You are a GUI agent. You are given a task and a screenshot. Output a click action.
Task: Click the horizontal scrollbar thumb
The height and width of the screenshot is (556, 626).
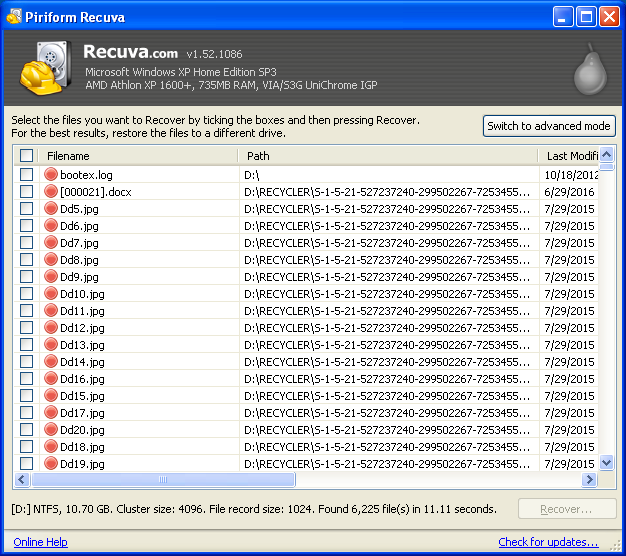[163, 479]
